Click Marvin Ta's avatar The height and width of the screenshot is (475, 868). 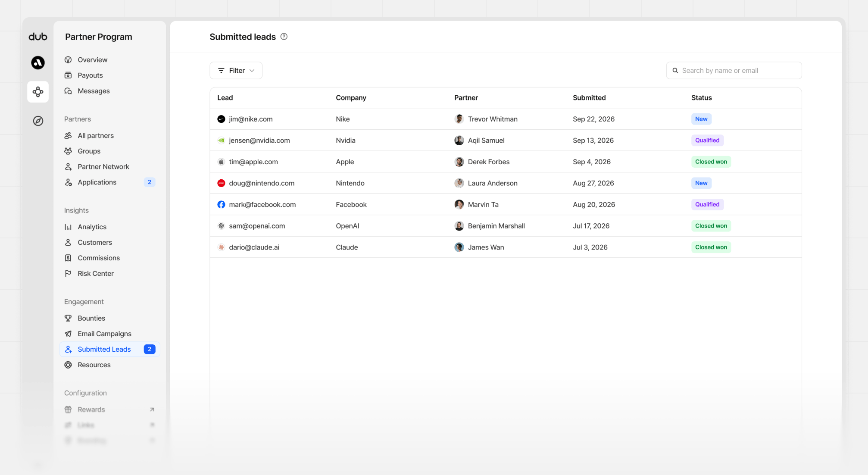459,205
